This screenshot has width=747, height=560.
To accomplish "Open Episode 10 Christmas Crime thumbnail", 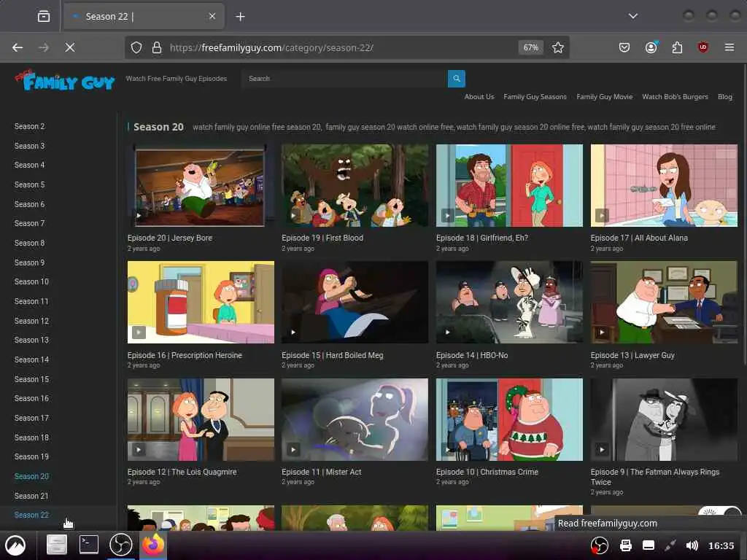I will (x=509, y=419).
